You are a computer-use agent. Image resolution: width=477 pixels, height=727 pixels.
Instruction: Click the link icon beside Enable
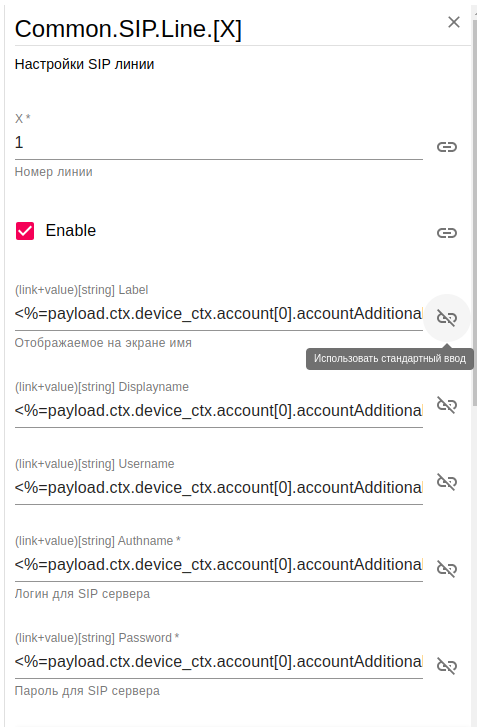[x=447, y=233]
